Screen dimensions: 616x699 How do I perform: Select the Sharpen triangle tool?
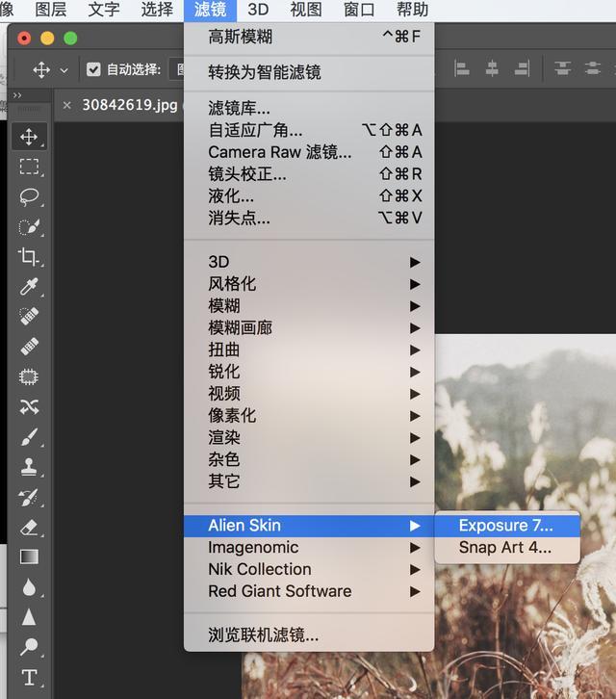(x=29, y=617)
